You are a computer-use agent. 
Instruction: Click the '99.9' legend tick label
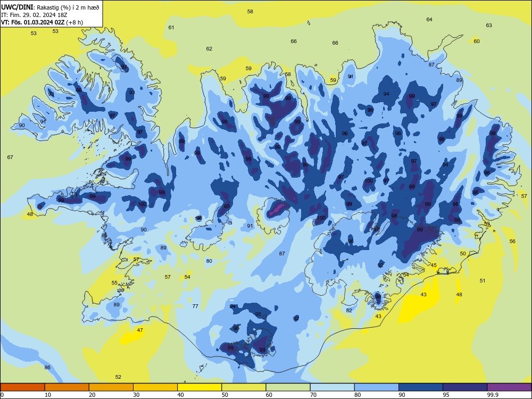coord(493,395)
